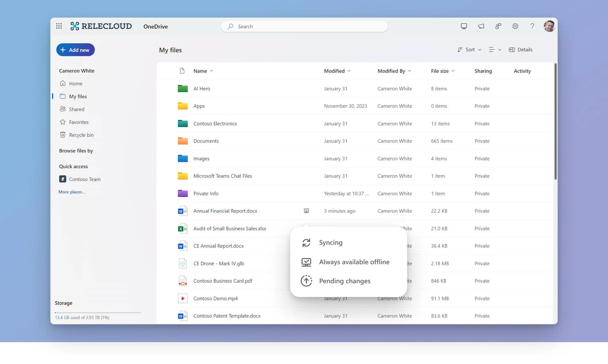Switch to the Shared section
Screen dimensions: 608x364
(x=76, y=109)
